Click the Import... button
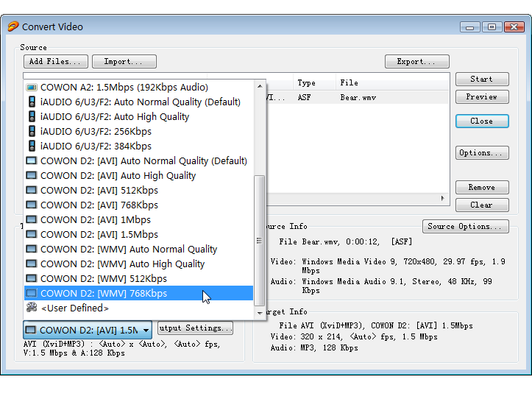Image resolution: width=532 pixels, height=399 pixels. coord(124,61)
